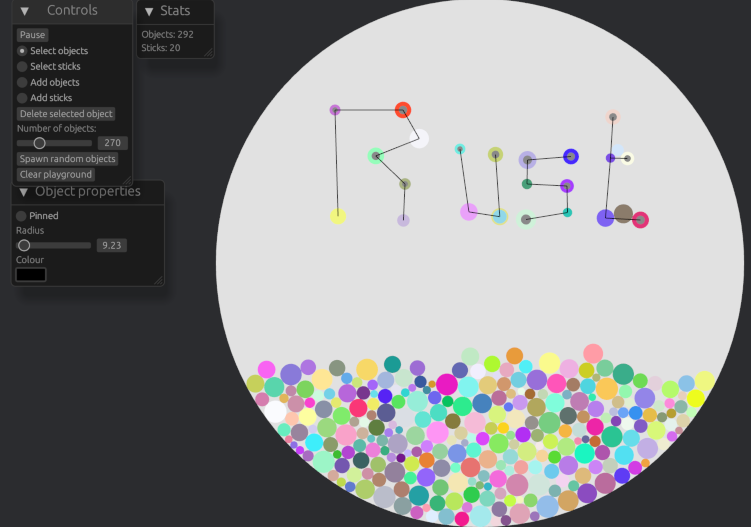This screenshot has height=527, width=751.
Task: Click Spawn random objects button
Action: (x=67, y=159)
